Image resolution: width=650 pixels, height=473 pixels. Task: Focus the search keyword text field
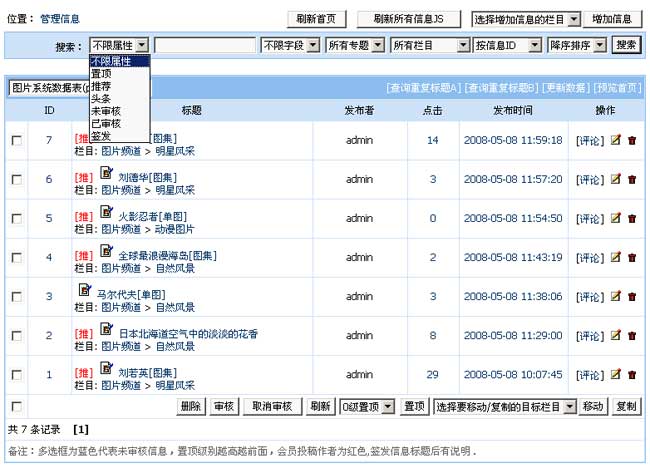[x=205, y=45]
